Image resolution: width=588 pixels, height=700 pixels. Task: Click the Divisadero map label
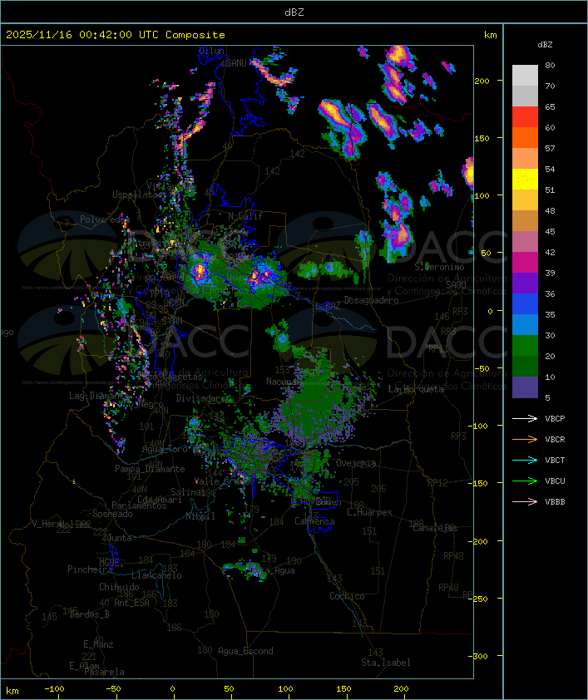[x=200, y=397]
